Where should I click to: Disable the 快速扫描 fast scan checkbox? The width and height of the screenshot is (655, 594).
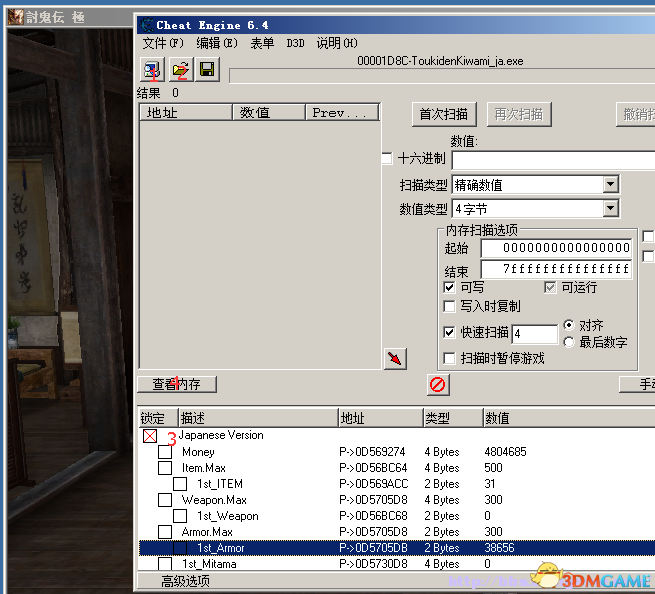(x=449, y=333)
